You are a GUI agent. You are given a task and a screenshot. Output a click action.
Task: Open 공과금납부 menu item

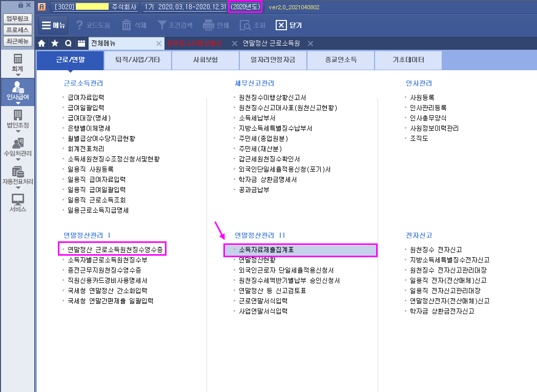[x=254, y=190]
